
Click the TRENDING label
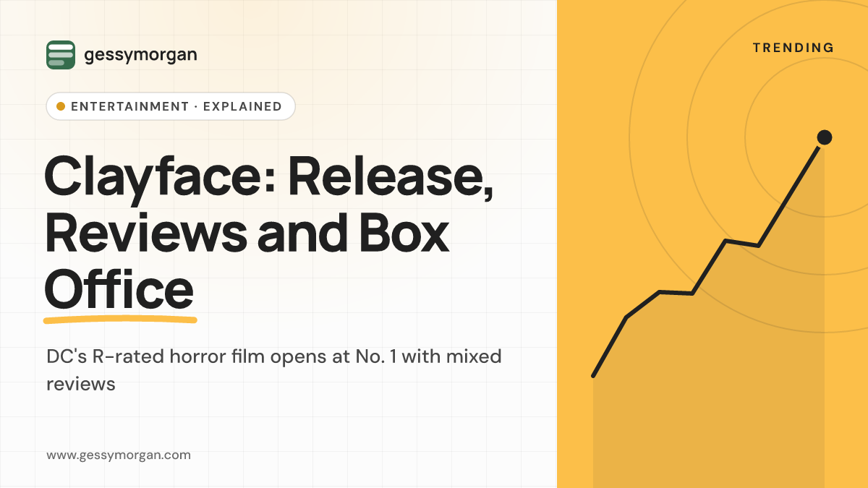[x=793, y=48]
